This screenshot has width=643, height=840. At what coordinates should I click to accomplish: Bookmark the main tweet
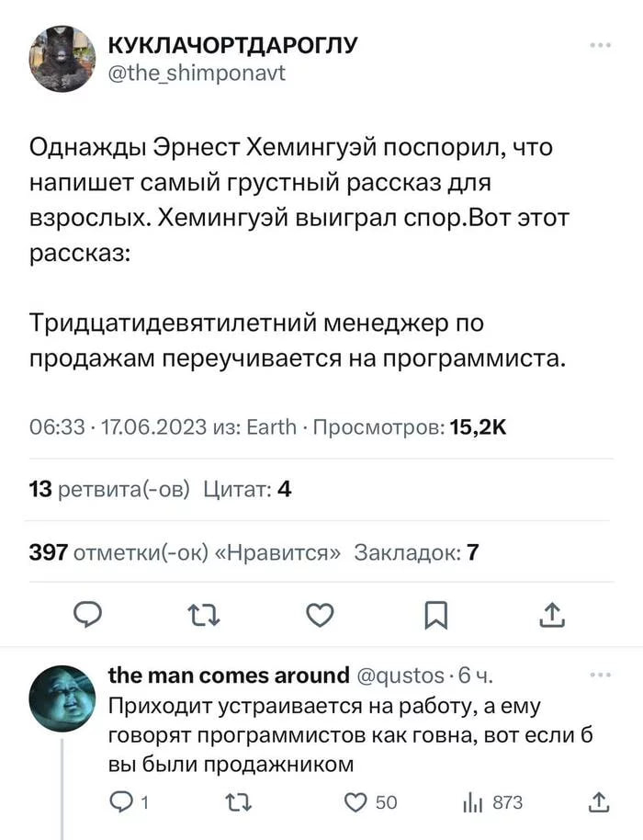point(435,615)
